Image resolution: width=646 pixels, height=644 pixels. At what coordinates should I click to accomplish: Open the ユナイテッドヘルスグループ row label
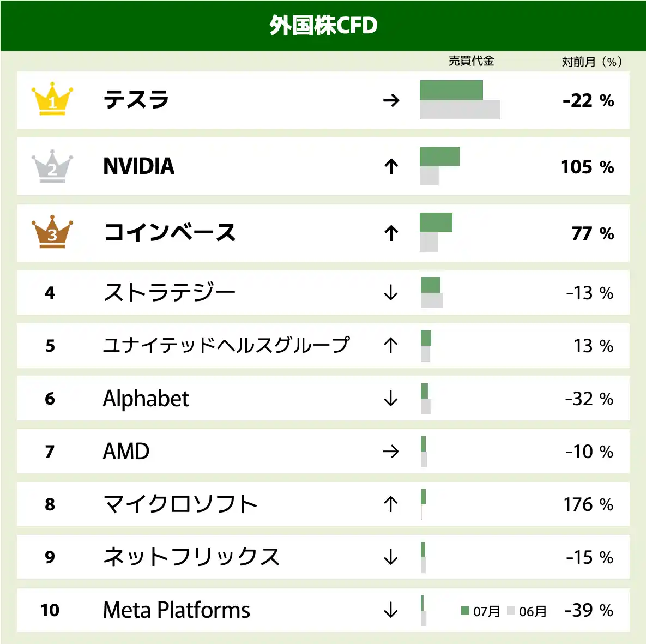tap(226, 345)
